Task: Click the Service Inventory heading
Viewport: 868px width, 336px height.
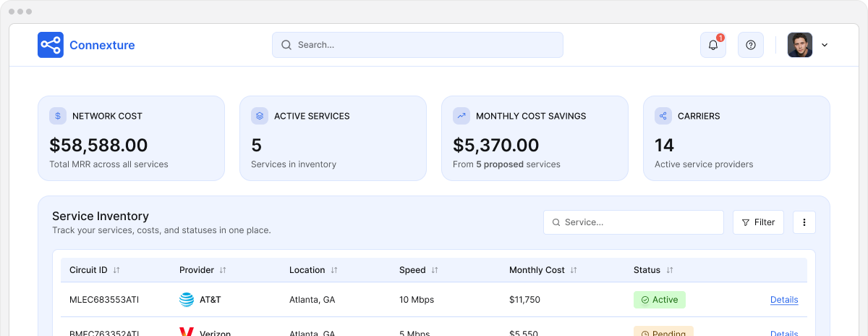Action: [101, 216]
